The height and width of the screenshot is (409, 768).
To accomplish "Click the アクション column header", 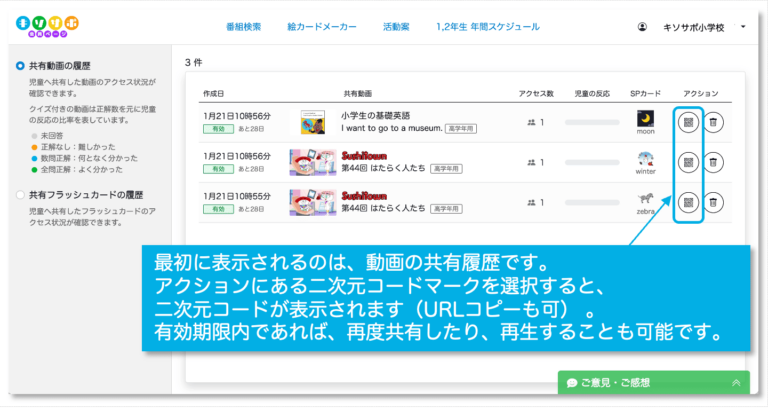I will pos(701,94).
